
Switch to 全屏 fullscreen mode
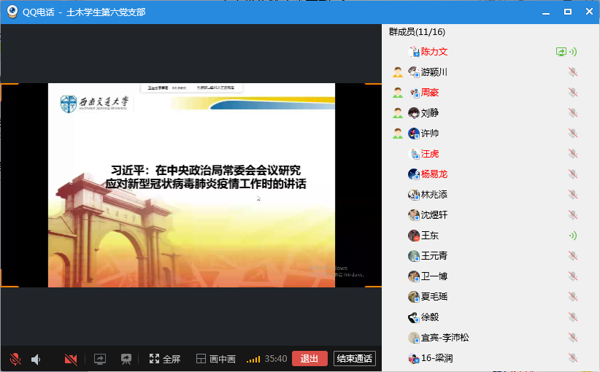tap(165, 359)
